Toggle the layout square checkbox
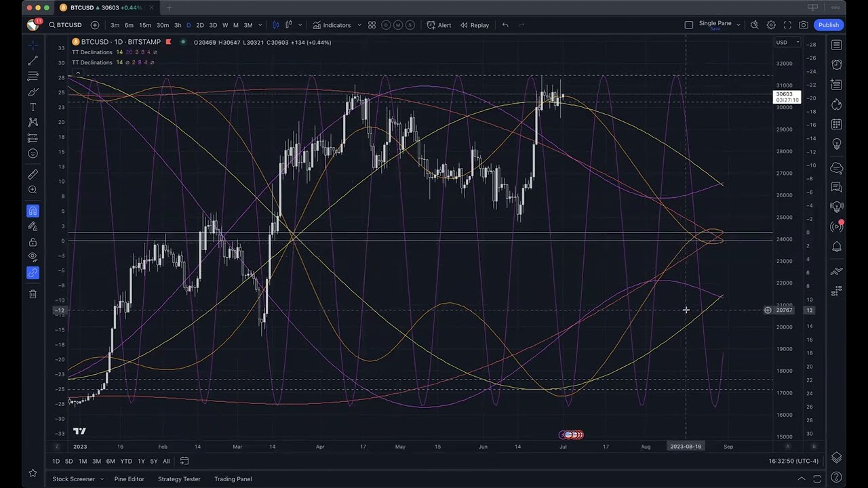This screenshot has height=488, width=868. (x=689, y=25)
